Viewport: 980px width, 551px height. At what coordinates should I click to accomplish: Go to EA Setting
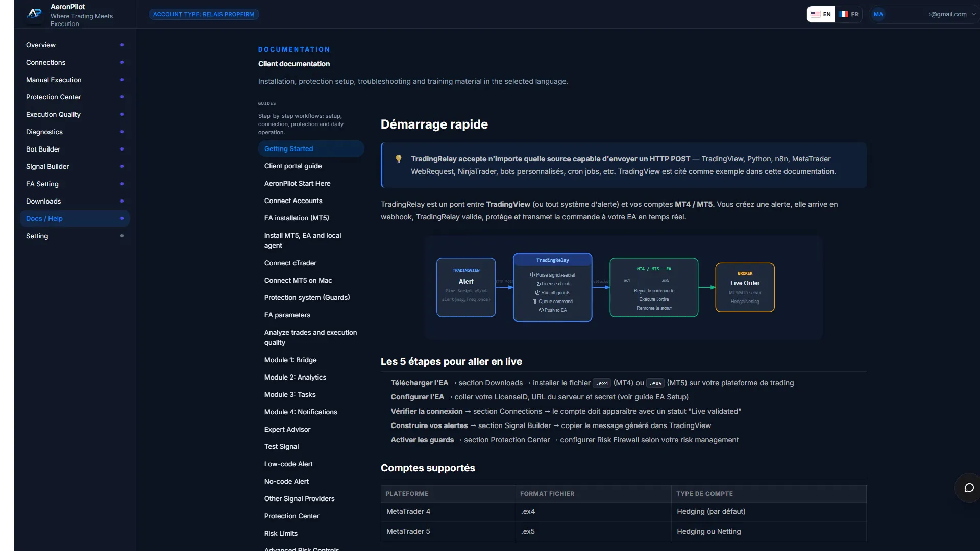pos(75,184)
